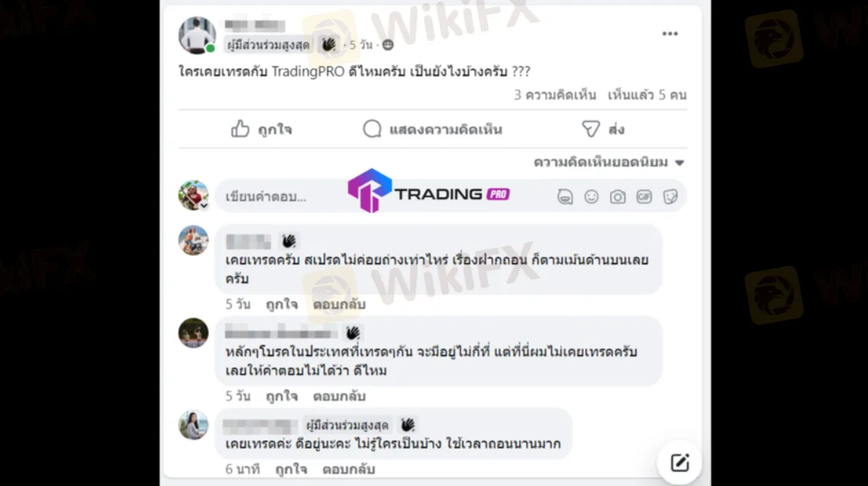
Task: Click the thumbs-up ถูกใจ button on post
Action: pos(261,129)
